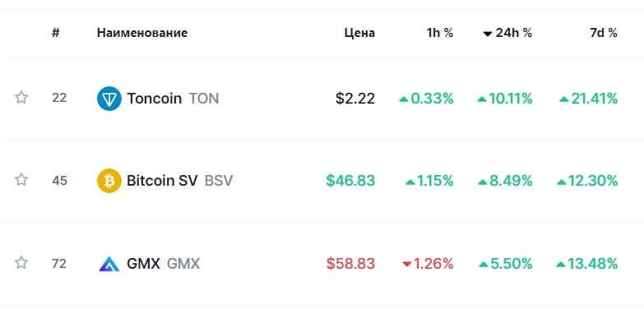This screenshot has width=644, height=309.
Task: Star Bitcoin SV to add to watchlist
Action: [x=21, y=180]
